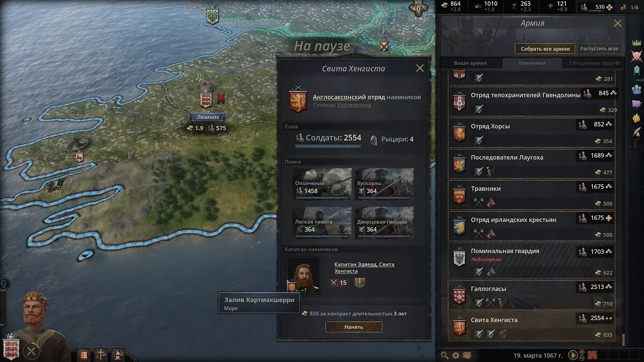Image resolution: width=644 pixels, height=362 pixels.
Task: Toggle game pause with play button
Action: (x=573, y=355)
